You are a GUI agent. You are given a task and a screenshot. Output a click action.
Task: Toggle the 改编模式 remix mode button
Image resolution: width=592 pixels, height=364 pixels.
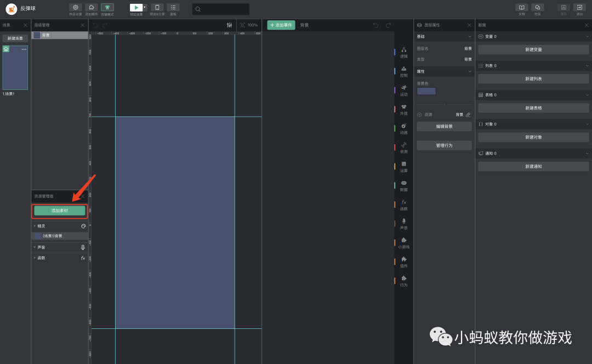pos(107,8)
